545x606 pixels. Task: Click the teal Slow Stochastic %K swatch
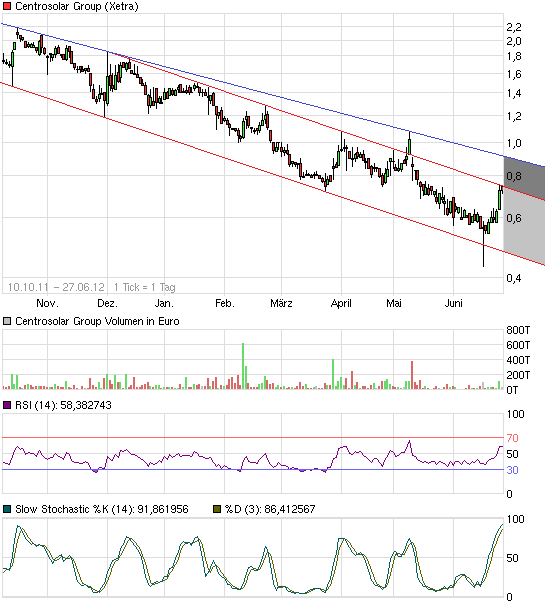(7, 509)
